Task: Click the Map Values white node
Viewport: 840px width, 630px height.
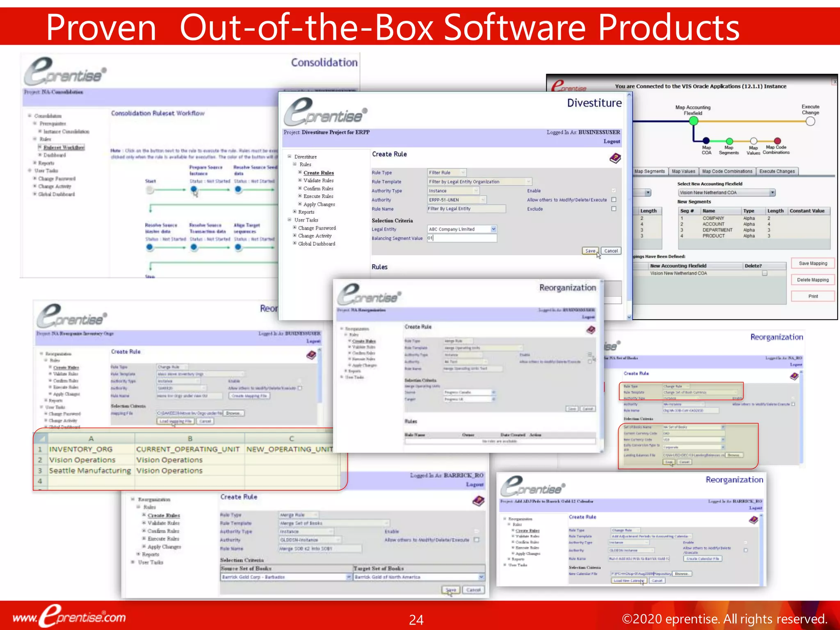Action: 753,141
